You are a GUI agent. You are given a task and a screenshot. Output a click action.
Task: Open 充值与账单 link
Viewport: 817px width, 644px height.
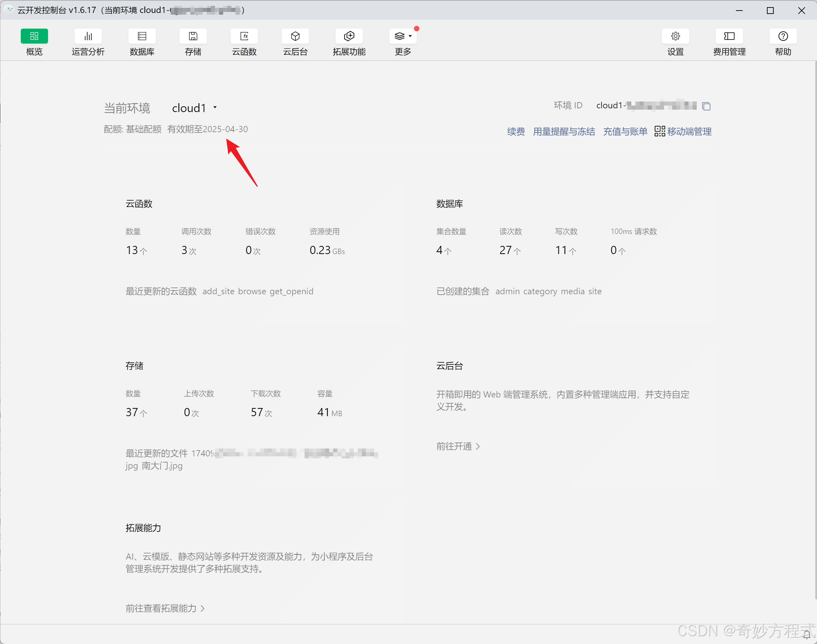click(x=625, y=131)
